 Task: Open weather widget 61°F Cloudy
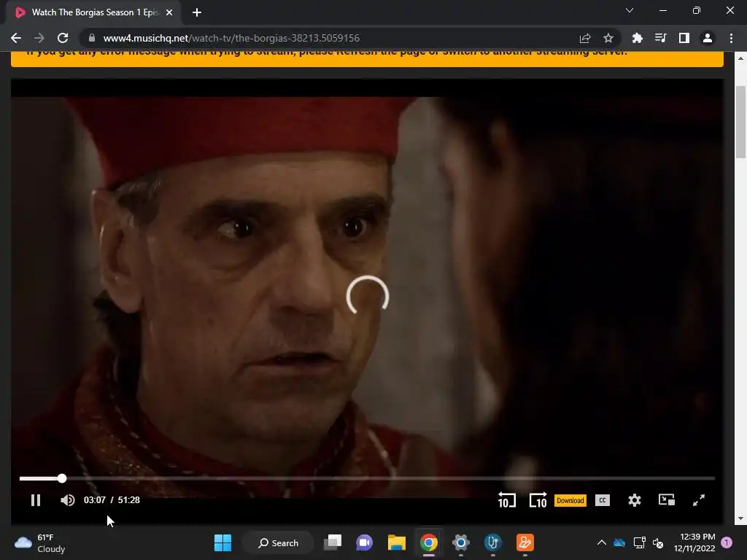pos(40,542)
